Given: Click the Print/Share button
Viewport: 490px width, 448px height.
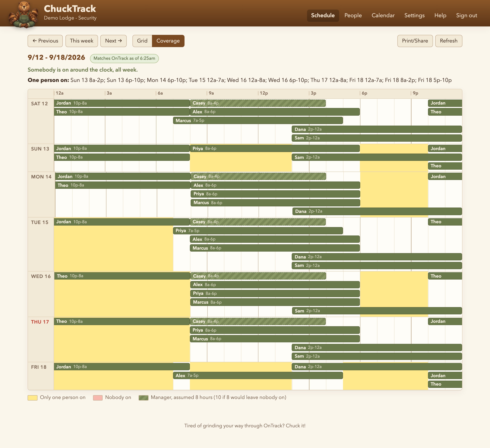Looking at the screenshot, I should (x=415, y=41).
